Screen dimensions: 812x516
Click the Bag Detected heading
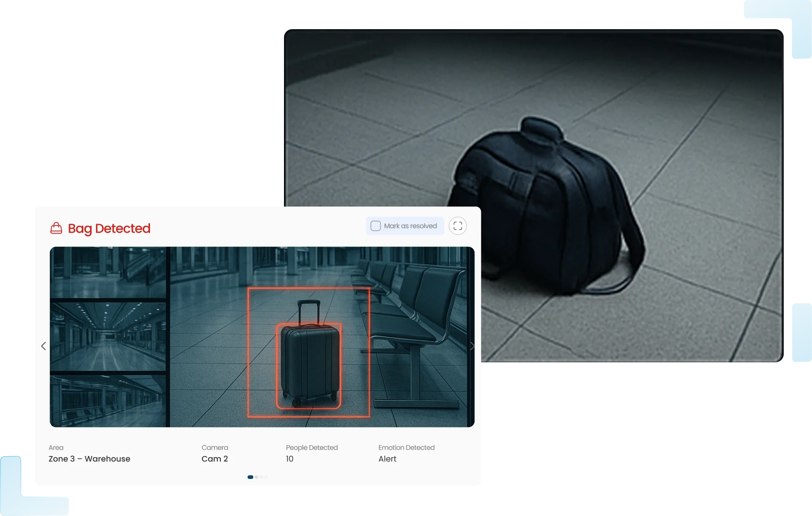[x=109, y=228]
